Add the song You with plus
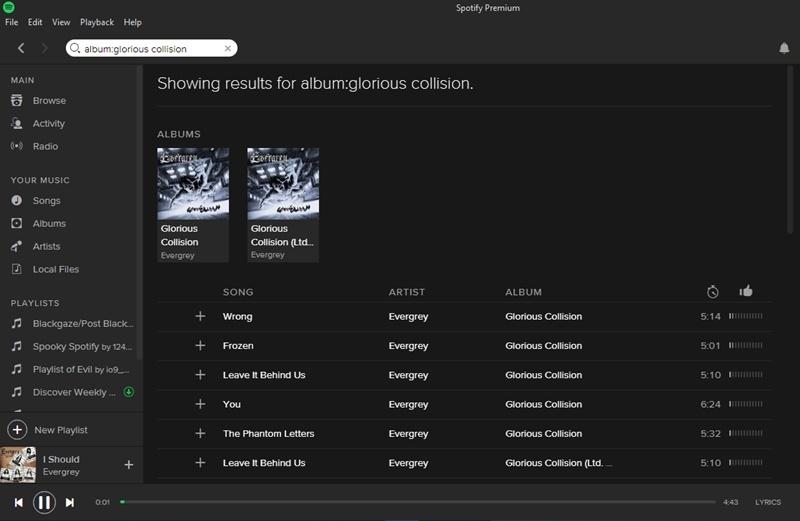 pyautogui.click(x=201, y=405)
